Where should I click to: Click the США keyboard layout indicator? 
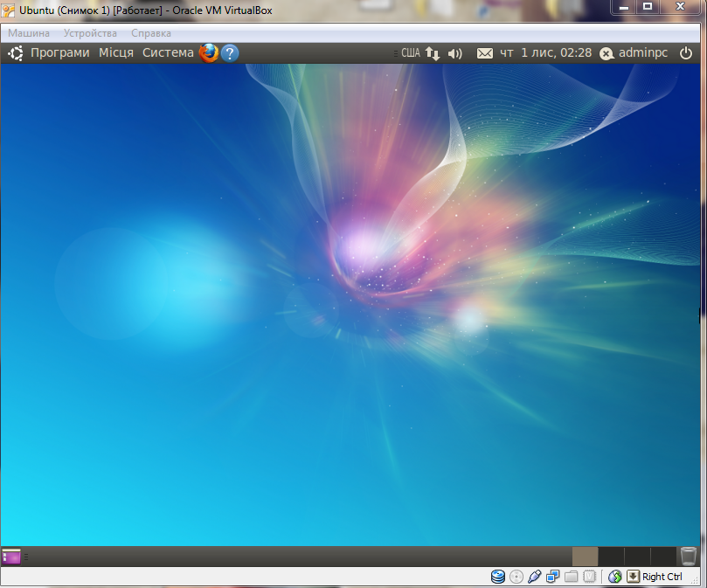(411, 53)
